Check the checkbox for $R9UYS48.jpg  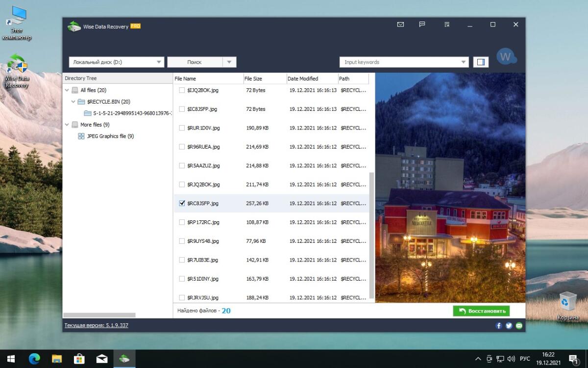coord(181,241)
